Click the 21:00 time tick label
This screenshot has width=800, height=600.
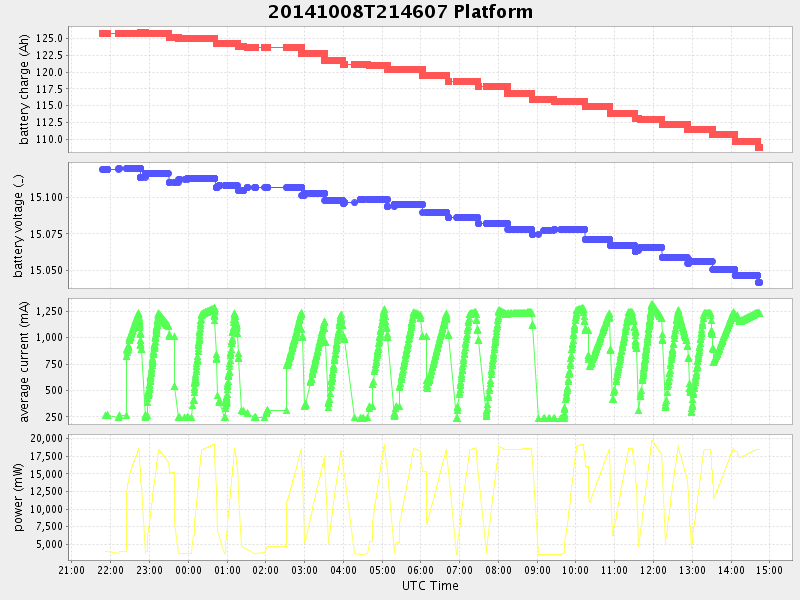72,570
